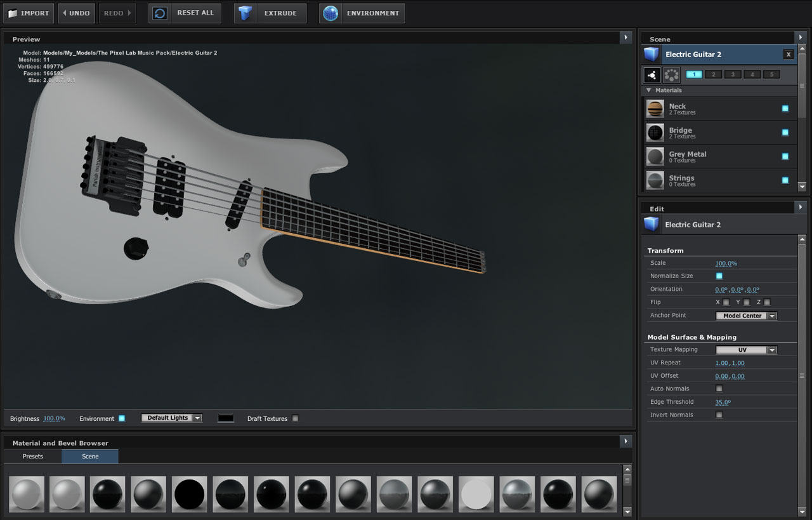
Task: Click the Materials list scrollbar down arrow
Action: (802, 187)
